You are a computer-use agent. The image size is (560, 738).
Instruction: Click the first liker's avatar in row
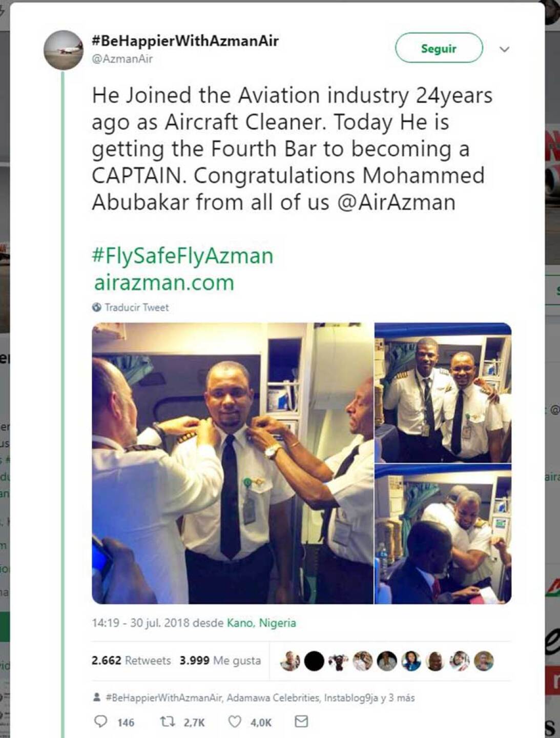[291, 661]
